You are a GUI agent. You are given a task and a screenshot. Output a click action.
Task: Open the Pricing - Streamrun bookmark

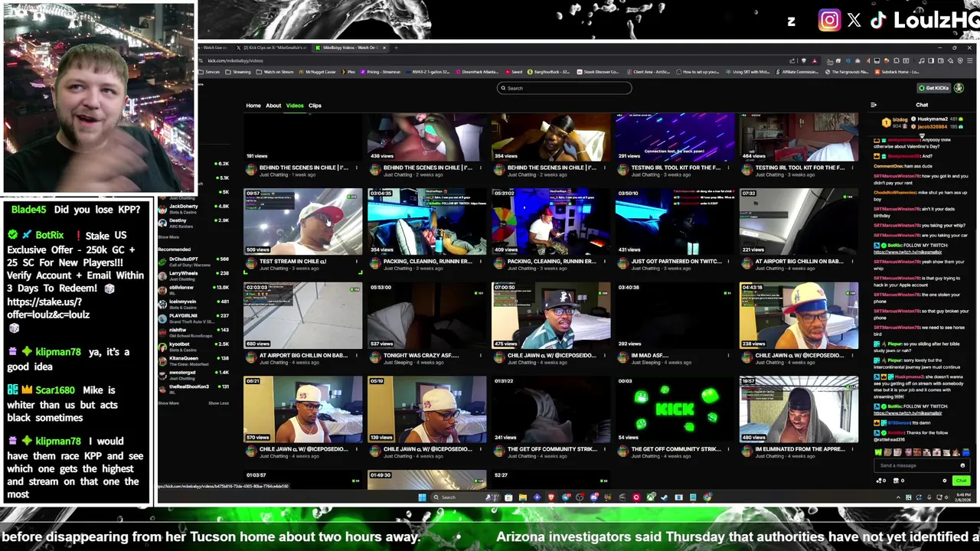pyautogui.click(x=381, y=72)
